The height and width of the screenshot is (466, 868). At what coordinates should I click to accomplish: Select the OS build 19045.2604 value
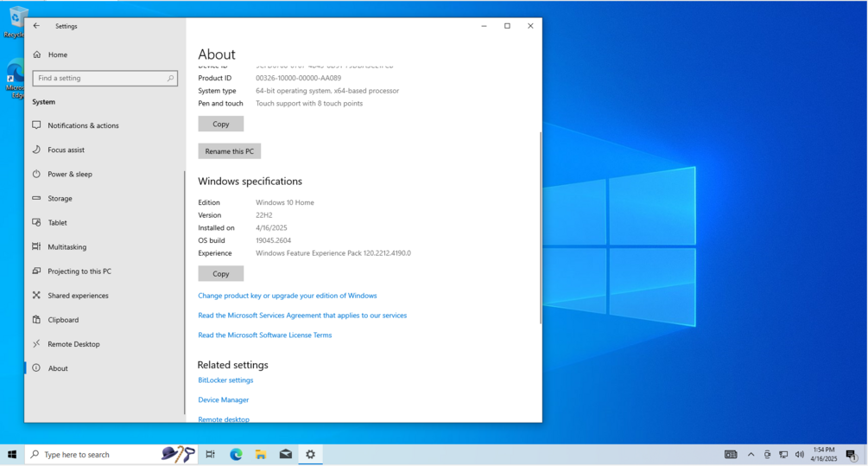[273, 240]
